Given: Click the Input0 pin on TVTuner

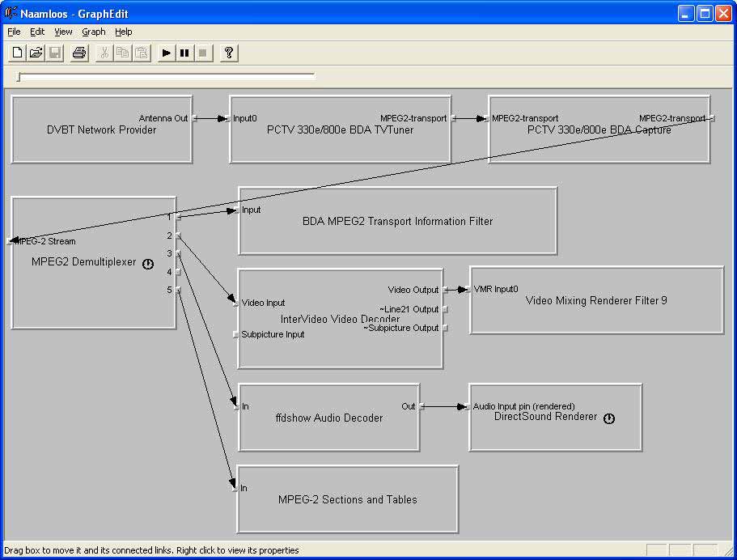Looking at the screenshot, I should tap(228, 118).
